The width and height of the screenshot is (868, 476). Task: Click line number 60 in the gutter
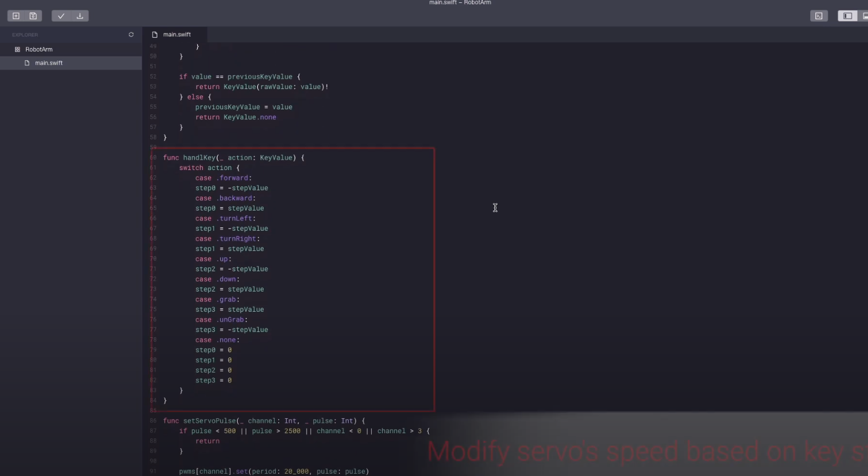(x=153, y=157)
